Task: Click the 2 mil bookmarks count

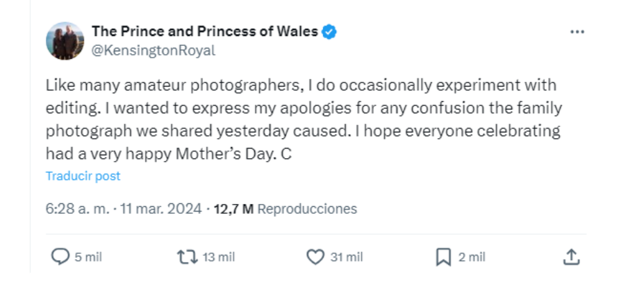Action: [472, 257]
